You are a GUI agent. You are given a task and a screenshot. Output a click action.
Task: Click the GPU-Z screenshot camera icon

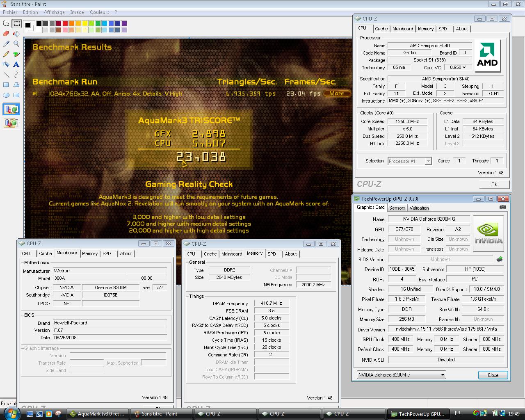point(502,207)
